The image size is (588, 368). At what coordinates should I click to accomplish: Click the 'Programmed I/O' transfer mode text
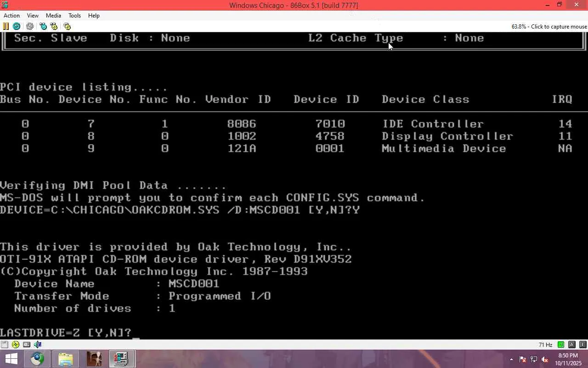(220, 296)
